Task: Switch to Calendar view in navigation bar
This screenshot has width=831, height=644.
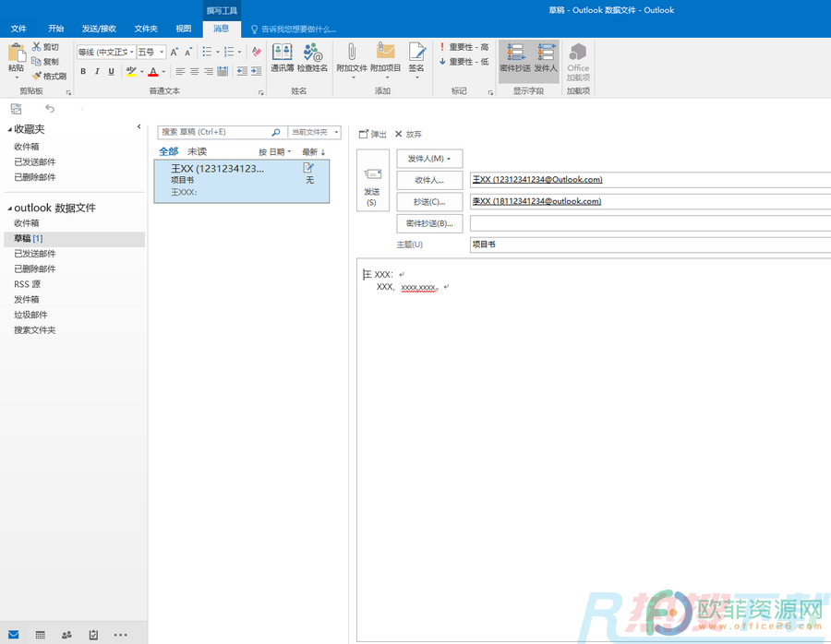Action: [41, 635]
